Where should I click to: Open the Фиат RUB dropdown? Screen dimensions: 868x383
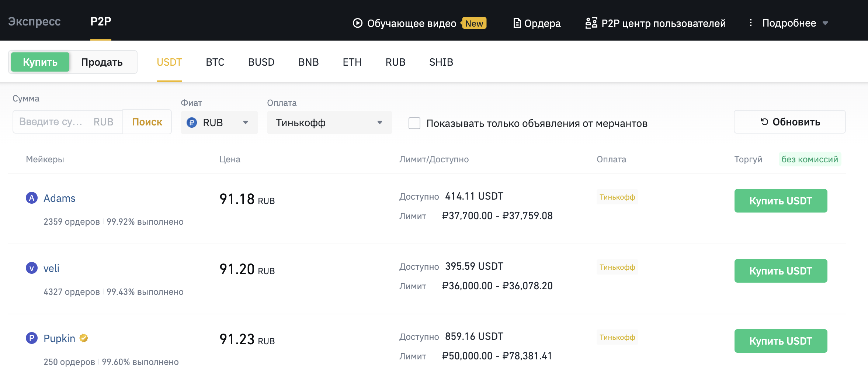pos(219,123)
